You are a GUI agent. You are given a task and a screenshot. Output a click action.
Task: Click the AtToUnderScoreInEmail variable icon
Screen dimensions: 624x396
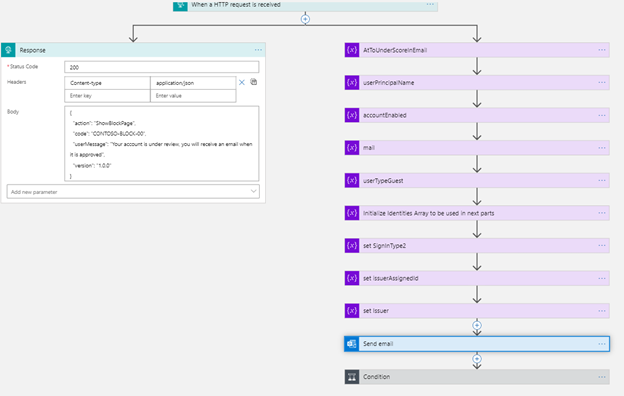click(352, 50)
